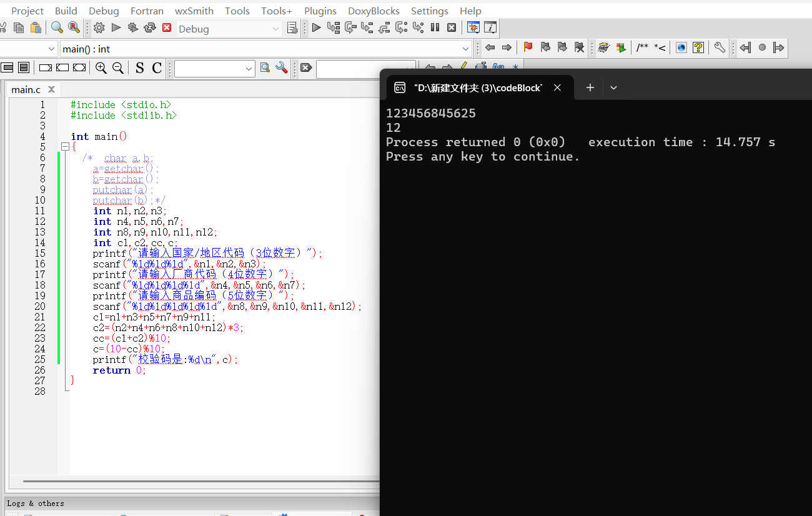This screenshot has height=516, width=812.
Task: Start debugging with Debug/Continue arrow
Action: click(317, 27)
